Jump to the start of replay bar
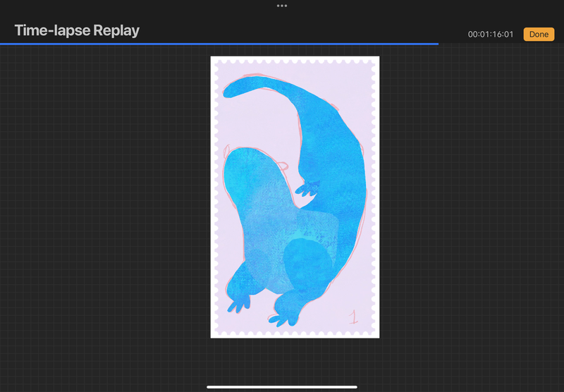Screen dimensions: 564x392 click(x=2, y=44)
